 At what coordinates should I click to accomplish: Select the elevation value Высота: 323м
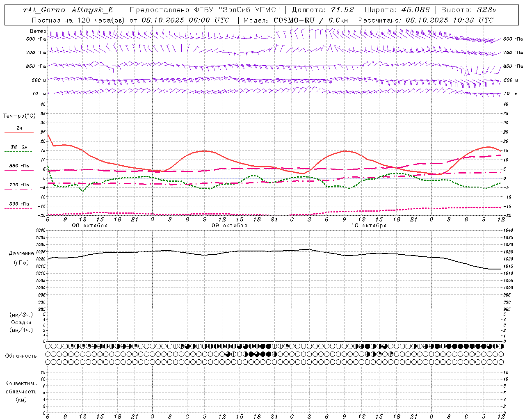pos(468,10)
